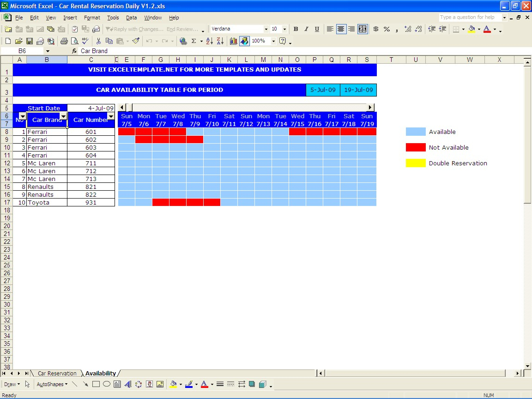
Task: Open the 100% zoom dropdown
Action: tap(273, 41)
